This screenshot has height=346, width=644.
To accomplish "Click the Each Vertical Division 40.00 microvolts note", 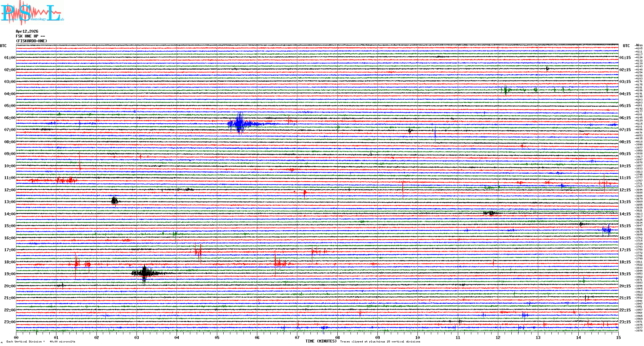I will pos(41,342).
